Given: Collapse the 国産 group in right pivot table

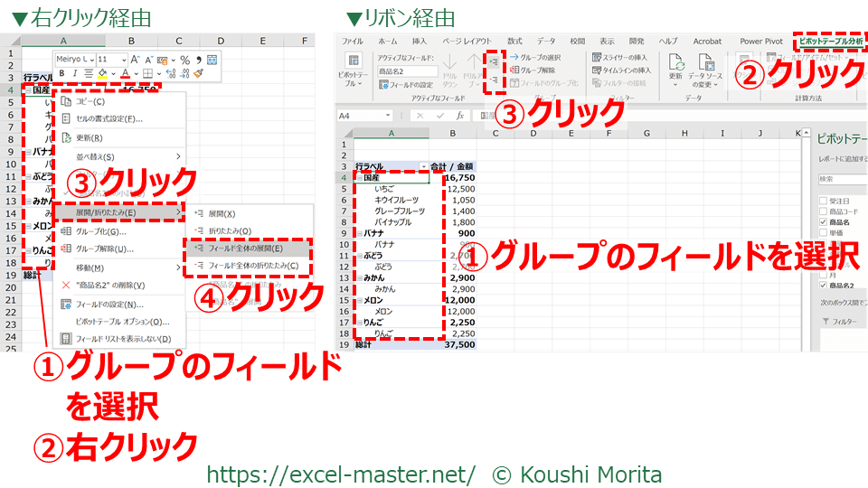Looking at the screenshot, I should (x=358, y=179).
